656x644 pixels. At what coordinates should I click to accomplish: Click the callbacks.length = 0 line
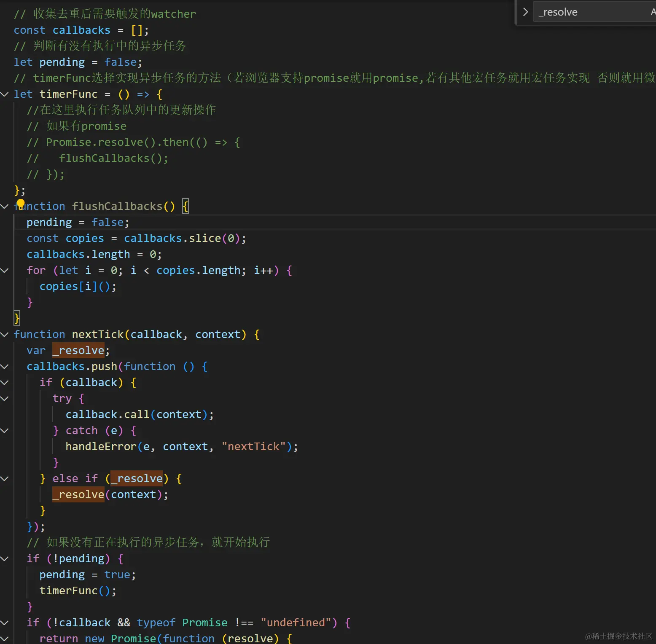point(94,254)
